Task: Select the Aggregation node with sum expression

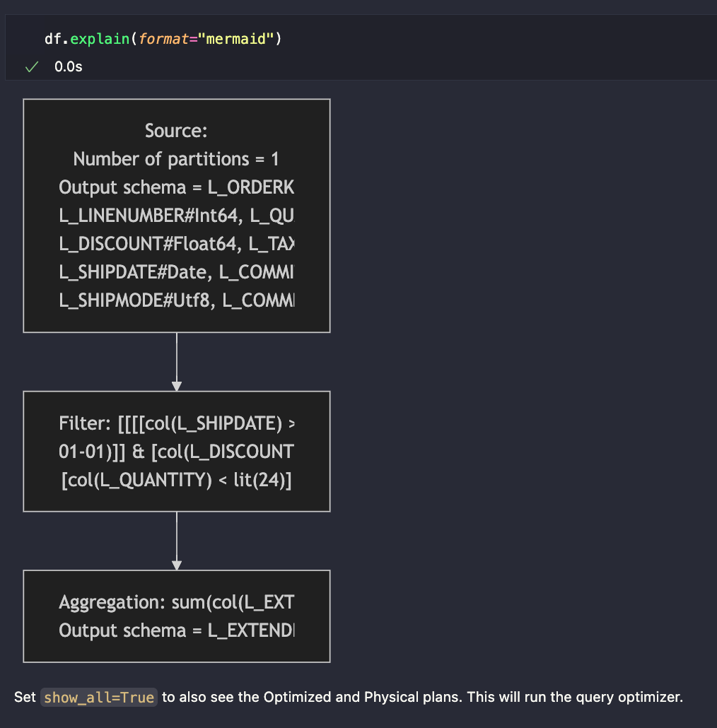Action: point(176,616)
